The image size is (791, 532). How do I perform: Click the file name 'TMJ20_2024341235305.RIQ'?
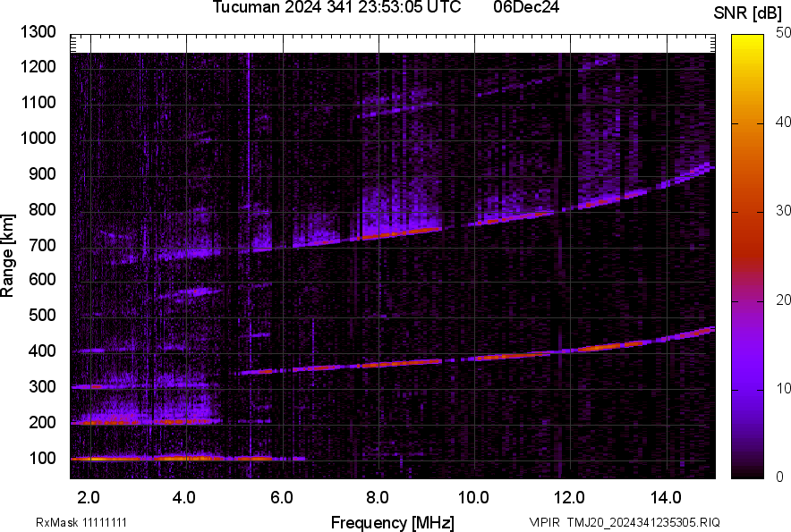[643, 522]
